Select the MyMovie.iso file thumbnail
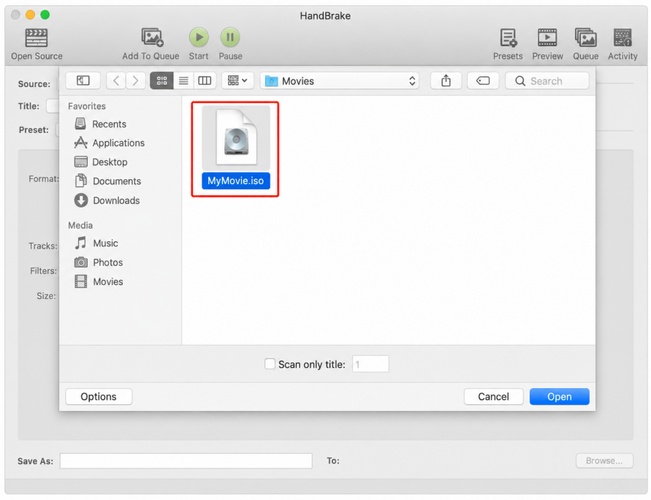The width and height of the screenshot is (651, 500). pyautogui.click(x=236, y=137)
